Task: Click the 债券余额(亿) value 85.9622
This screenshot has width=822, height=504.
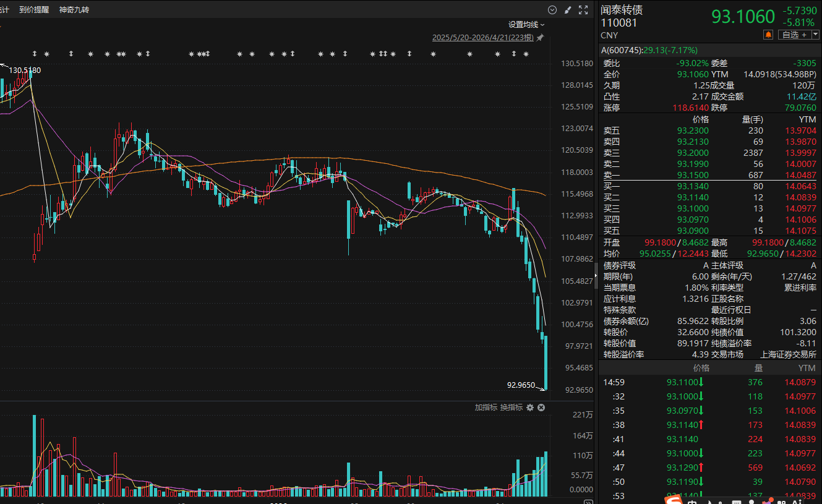Action: (693, 321)
